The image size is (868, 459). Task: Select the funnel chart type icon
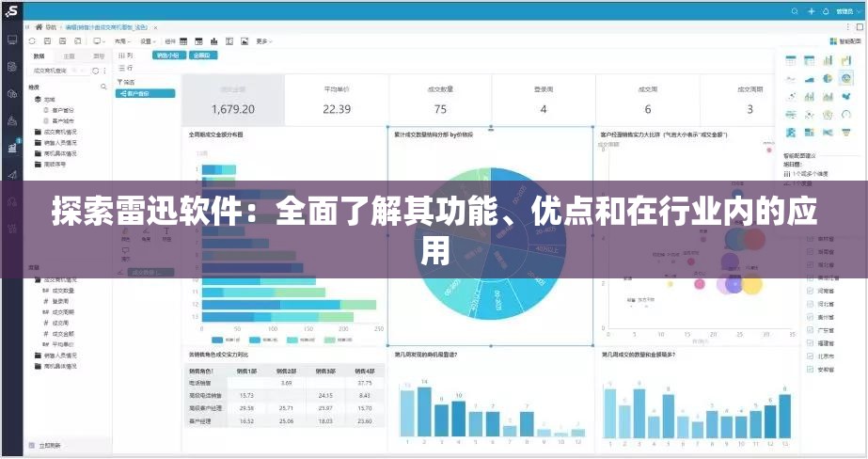coord(845,133)
